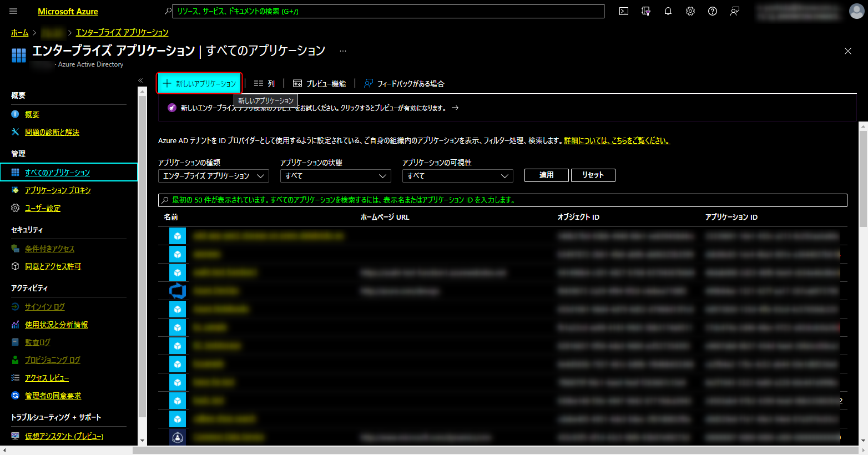Screen dimensions: 868x455
Task: Click the gear icon for ユーザー設定
Action: pyautogui.click(x=15, y=208)
